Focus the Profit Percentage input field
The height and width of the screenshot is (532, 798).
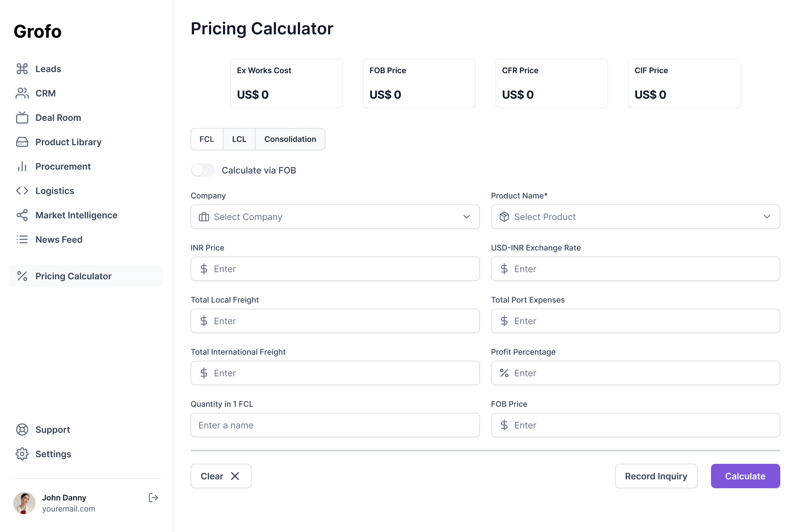click(x=635, y=373)
